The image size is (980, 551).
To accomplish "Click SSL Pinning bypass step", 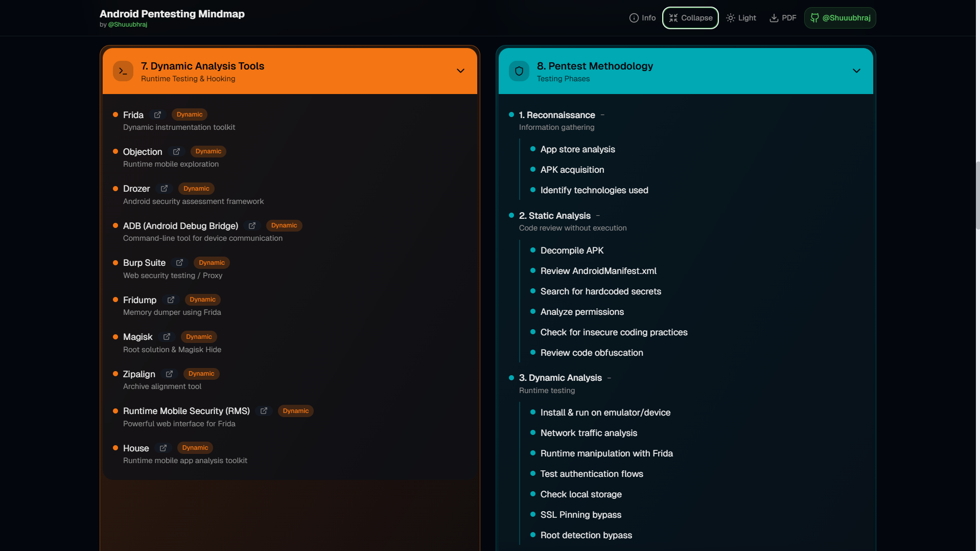I will [x=581, y=515].
